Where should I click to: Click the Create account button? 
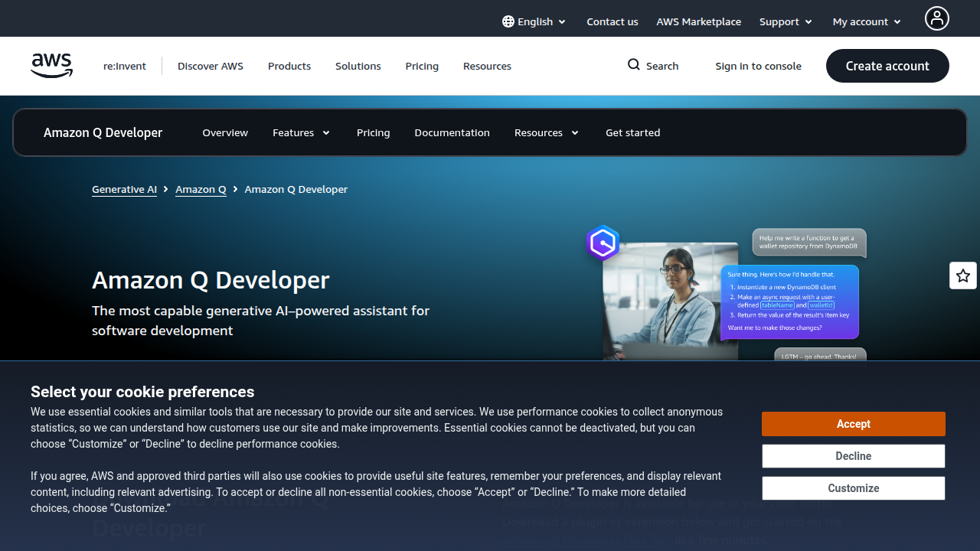[887, 66]
